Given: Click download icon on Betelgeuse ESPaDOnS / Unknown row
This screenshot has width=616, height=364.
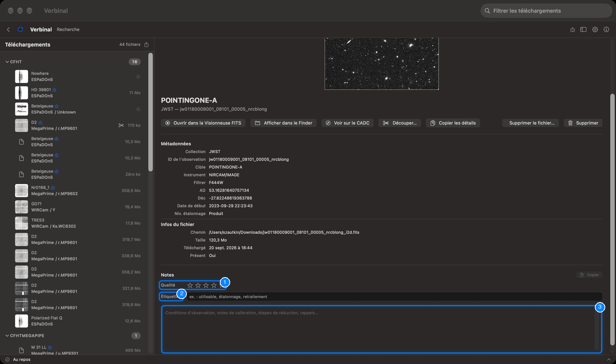Looking at the screenshot, I should point(138,109).
